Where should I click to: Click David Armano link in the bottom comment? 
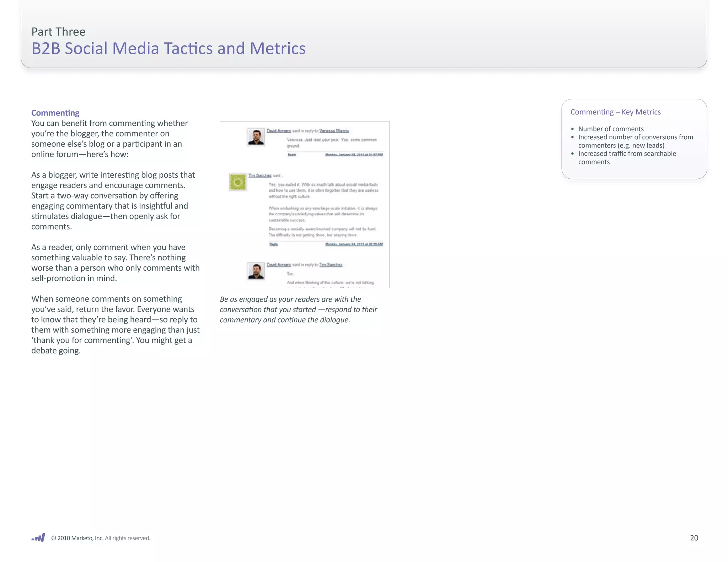(279, 265)
